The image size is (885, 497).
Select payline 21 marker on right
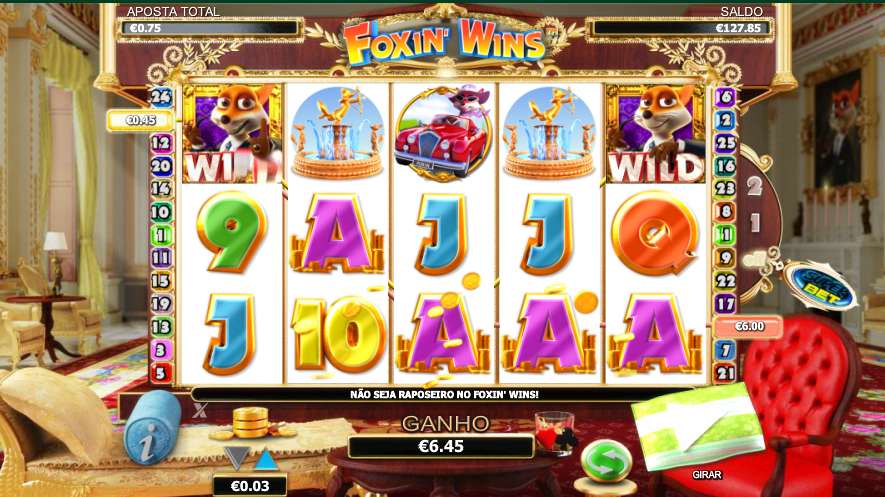pos(725,373)
